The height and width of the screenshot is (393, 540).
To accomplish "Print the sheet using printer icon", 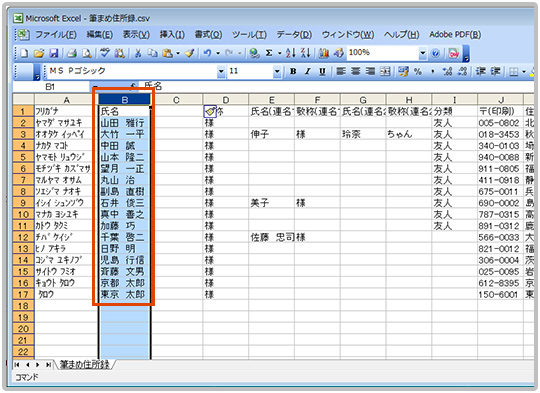I will pos(72,53).
